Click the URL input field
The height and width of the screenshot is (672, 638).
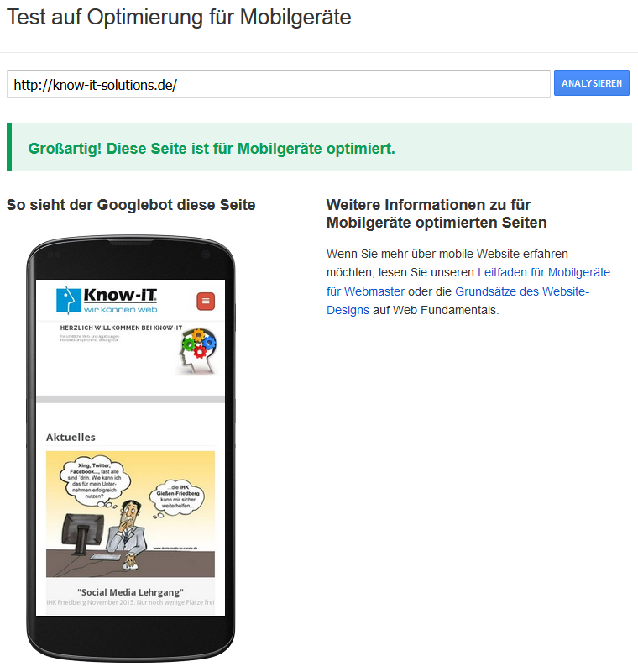(279, 84)
